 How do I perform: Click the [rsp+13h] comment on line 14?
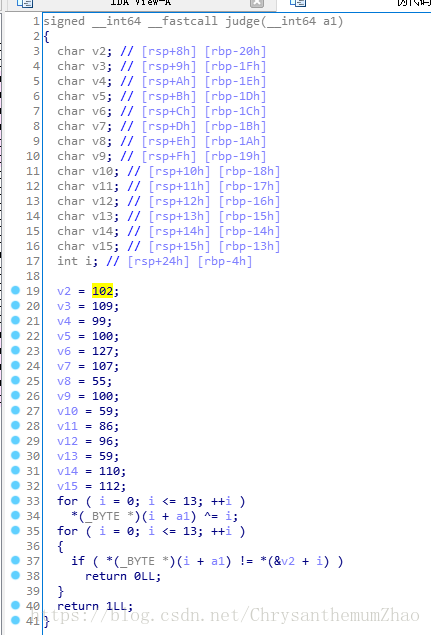point(179,216)
